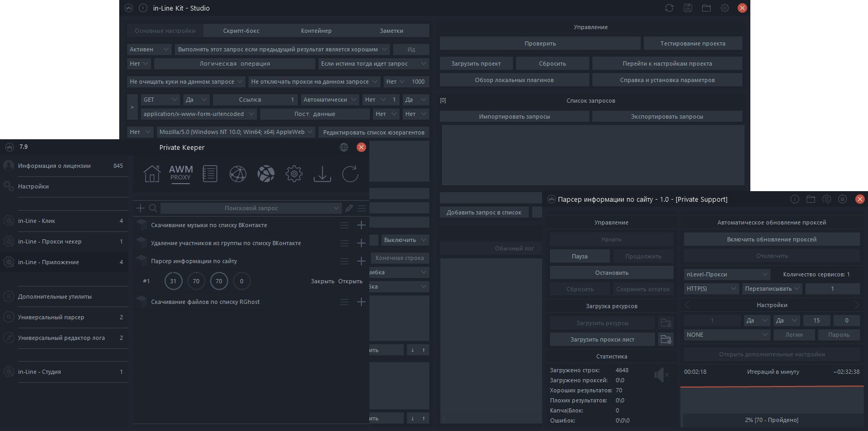Click the 'Проверить' button in Studio
This screenshot has height=431, width=868.
point(540,43)
